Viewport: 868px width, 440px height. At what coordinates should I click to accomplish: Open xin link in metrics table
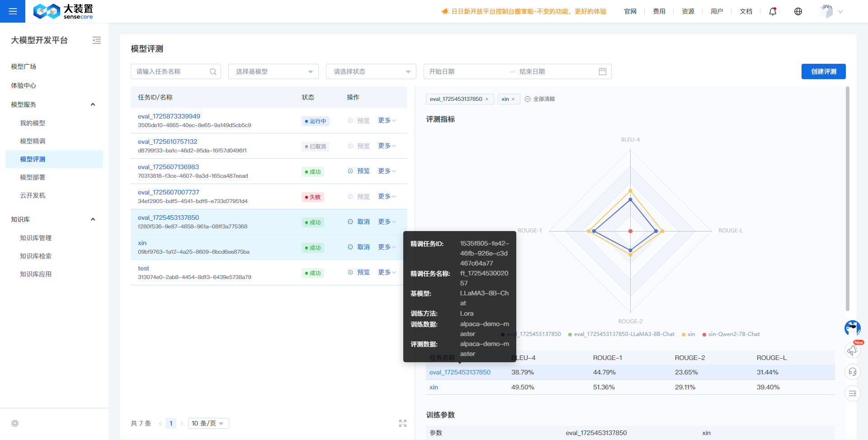[434, 387]
